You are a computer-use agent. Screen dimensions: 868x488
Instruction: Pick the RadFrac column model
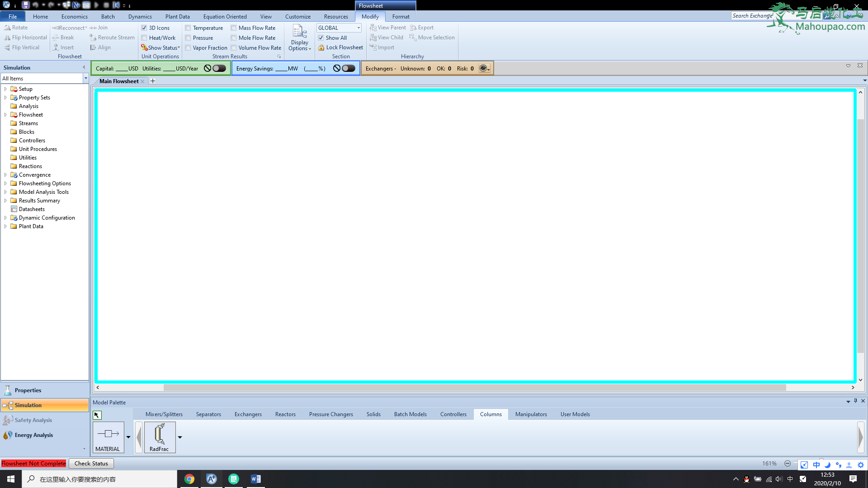(x=160, y=437)
